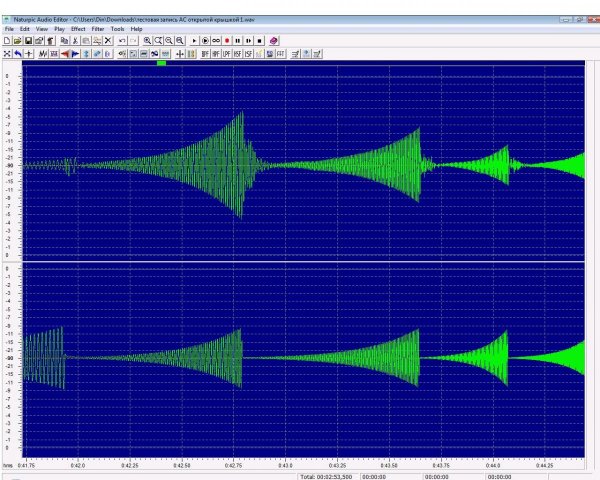
Task: Click the Redo arrow icon
Action: point(133,41)
